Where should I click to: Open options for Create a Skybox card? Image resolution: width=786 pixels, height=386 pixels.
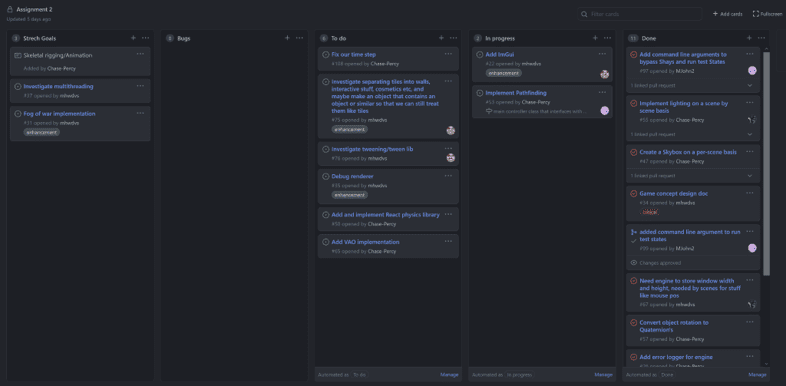pos(749,151)
